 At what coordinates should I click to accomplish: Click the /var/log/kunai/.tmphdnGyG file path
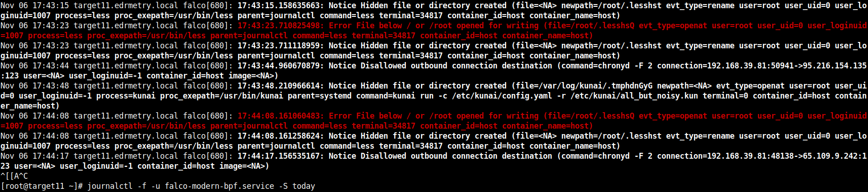pos(595,86)
